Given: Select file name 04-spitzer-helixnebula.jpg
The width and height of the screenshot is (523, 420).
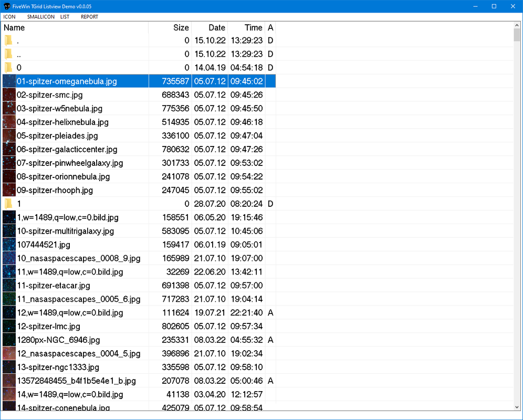Looking at the screenshot, I should [x=62, y=122].
